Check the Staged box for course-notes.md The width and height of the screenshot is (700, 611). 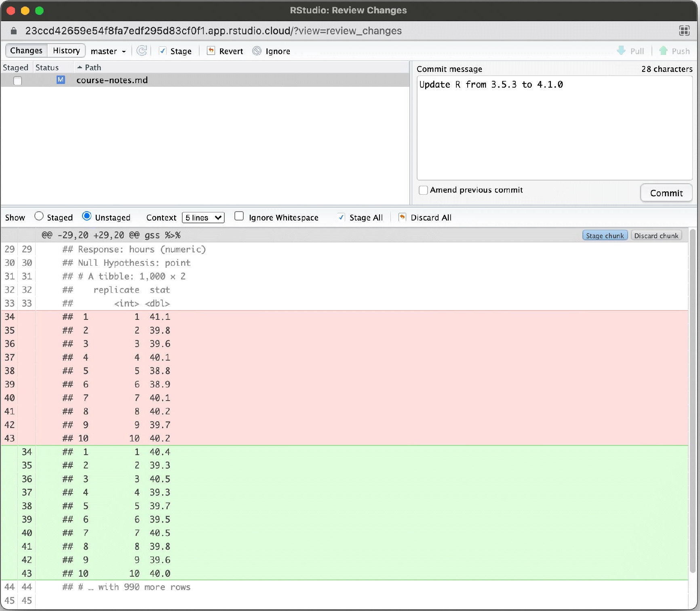(17, 81)
